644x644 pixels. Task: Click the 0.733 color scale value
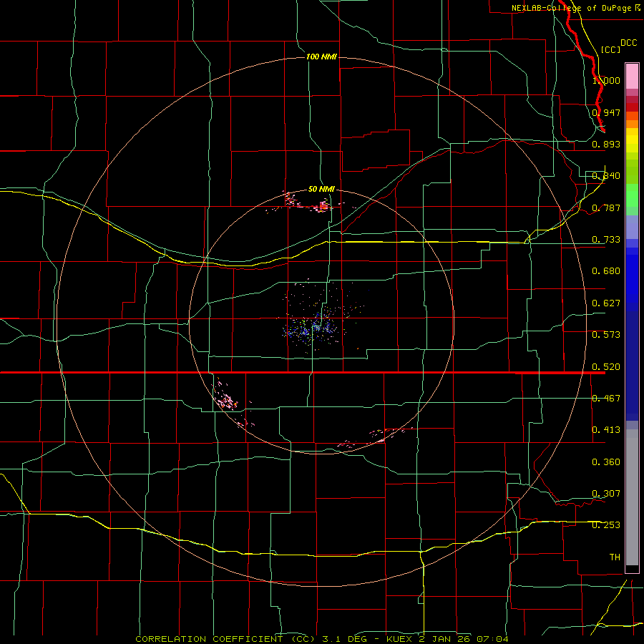[606, 240]
